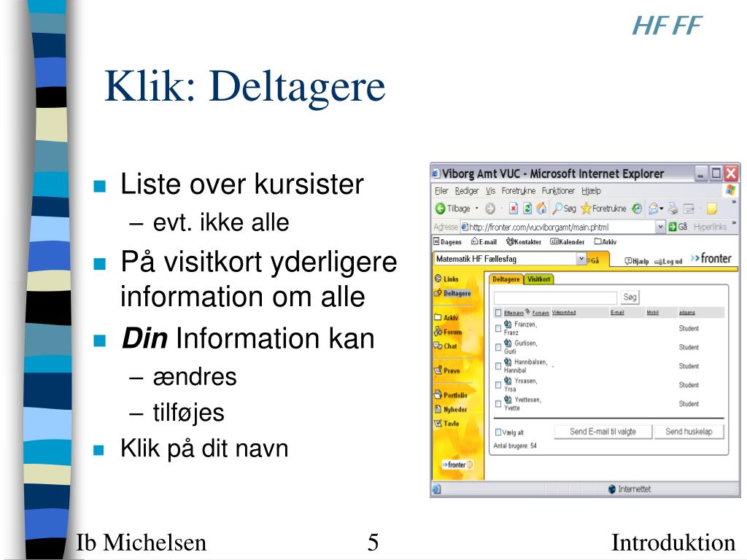Screen dimensions: 747x560
Task: Click the participant search input field
Action: point(555,297)
